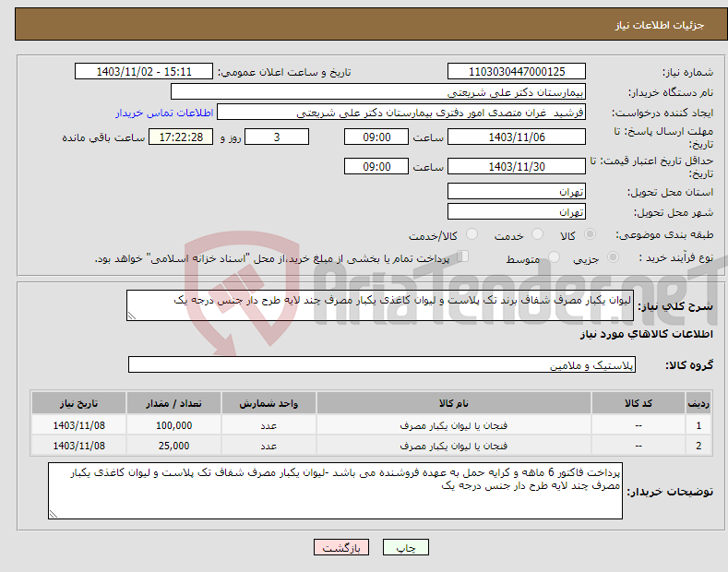Click the remaining time field 17:22:28
The image size is (728, 572).
181,137
